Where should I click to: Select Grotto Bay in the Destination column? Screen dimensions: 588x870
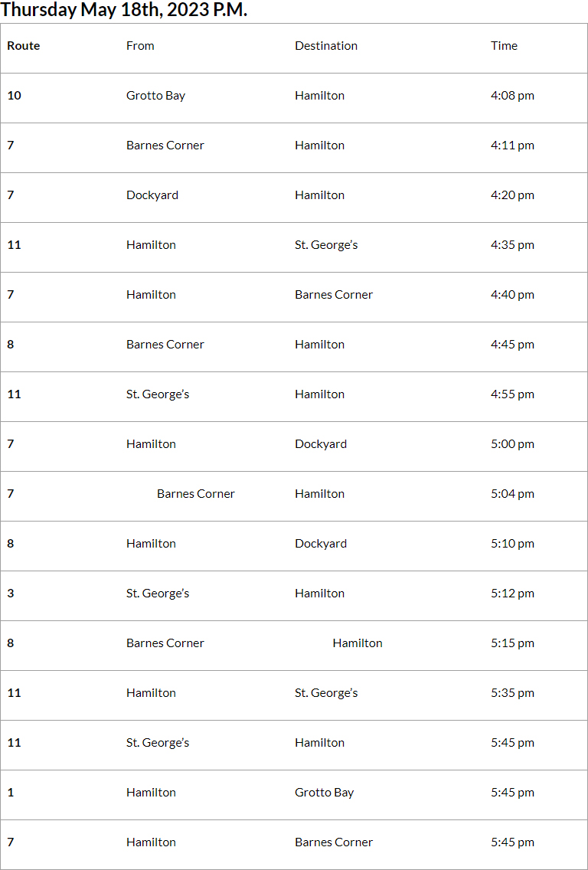[324, 793]
